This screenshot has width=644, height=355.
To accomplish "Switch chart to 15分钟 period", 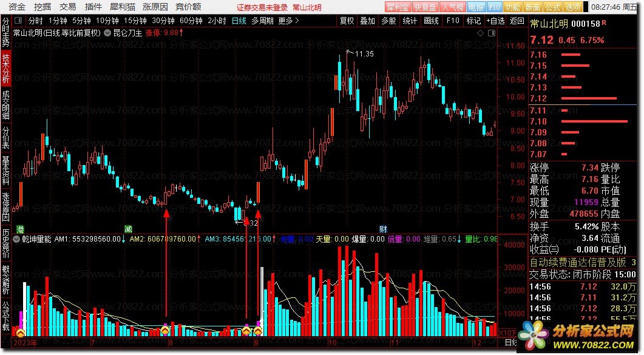I will coord(135,21).
